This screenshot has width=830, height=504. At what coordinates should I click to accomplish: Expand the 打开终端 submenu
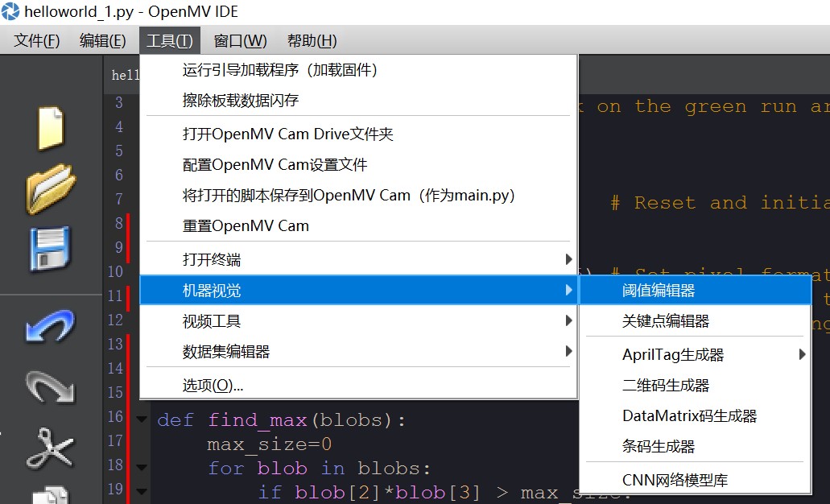click(359, 259)
